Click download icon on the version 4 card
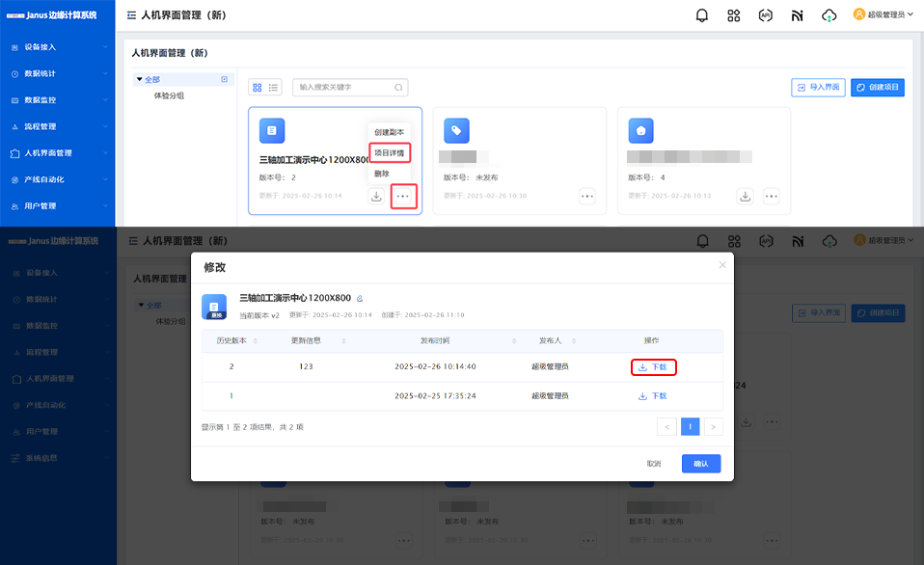Image resolution: width=924 pixels, height=565 pixels. pos(746,196)
